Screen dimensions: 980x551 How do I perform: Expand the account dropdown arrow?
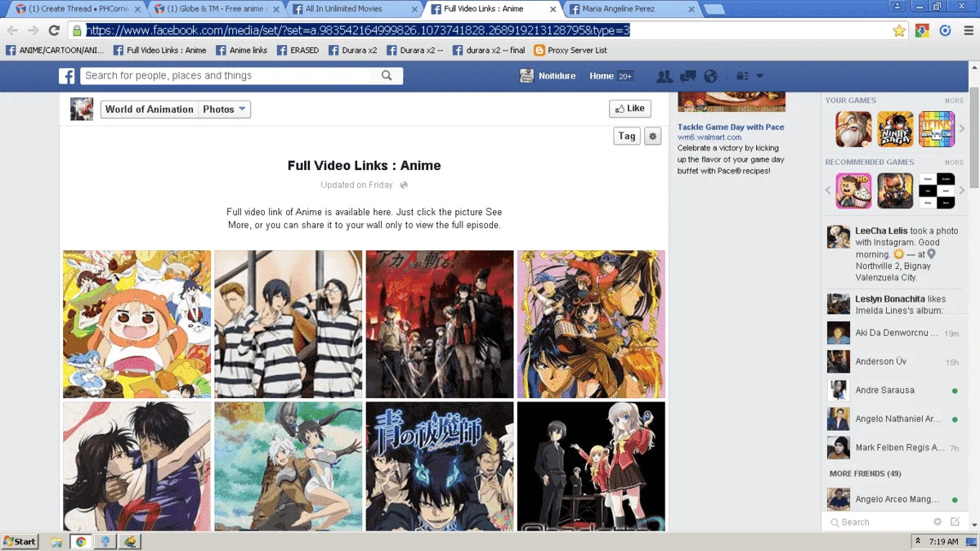759,76
